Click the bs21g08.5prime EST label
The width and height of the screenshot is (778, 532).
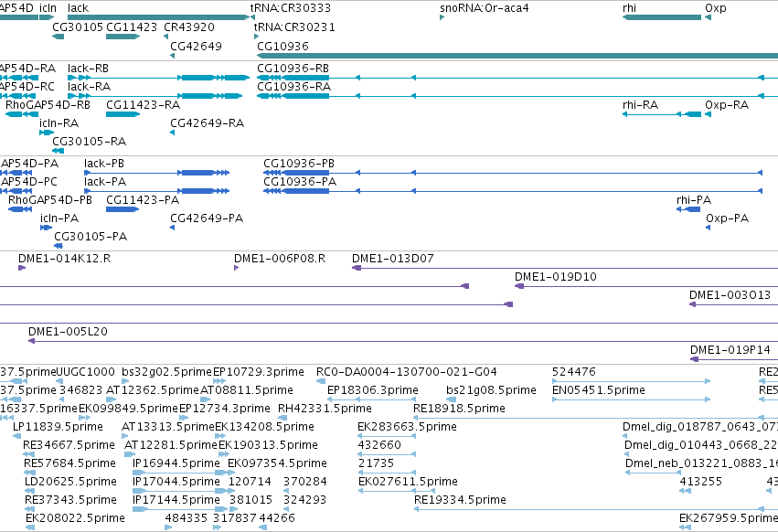click(x=491, y=390)
